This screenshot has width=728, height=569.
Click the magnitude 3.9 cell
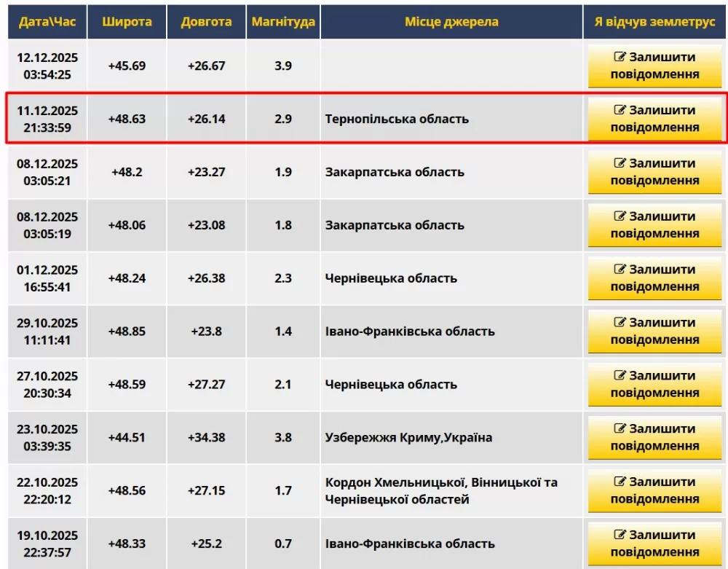pyautogui.click(x=283, y=66)
